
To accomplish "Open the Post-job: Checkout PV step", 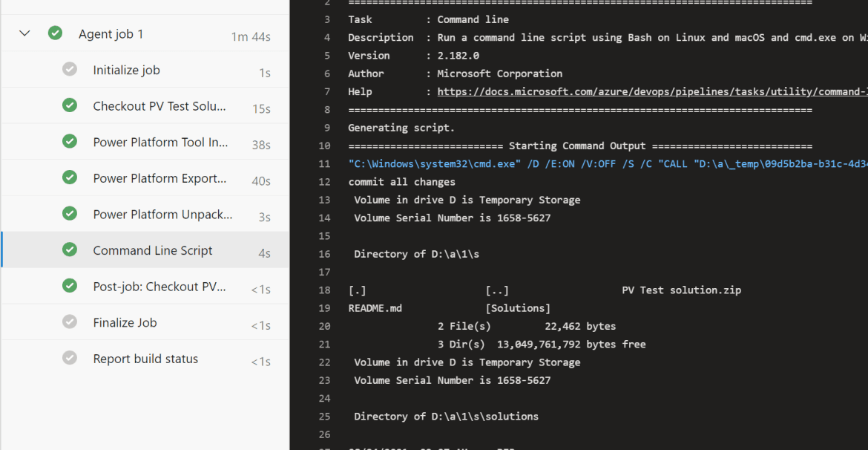I will point(145,285).
